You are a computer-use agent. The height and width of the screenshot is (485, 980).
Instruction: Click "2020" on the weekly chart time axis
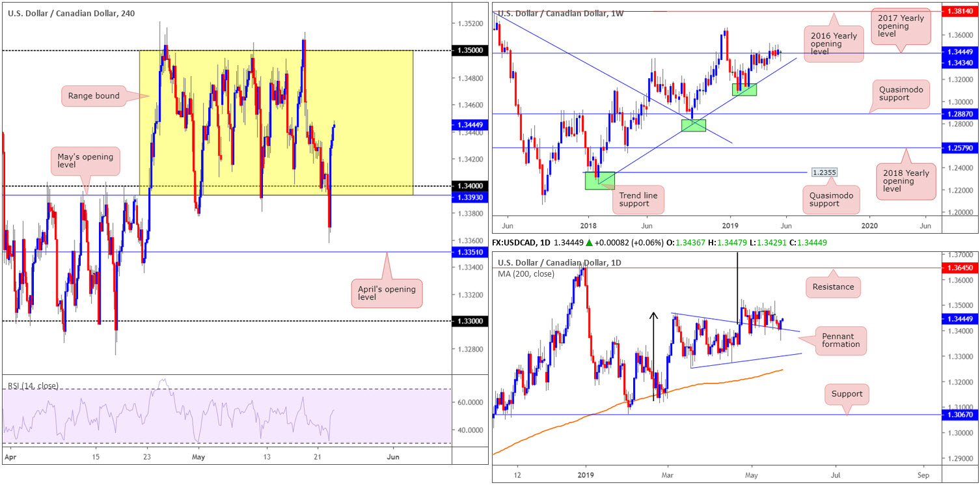[870, 225]
